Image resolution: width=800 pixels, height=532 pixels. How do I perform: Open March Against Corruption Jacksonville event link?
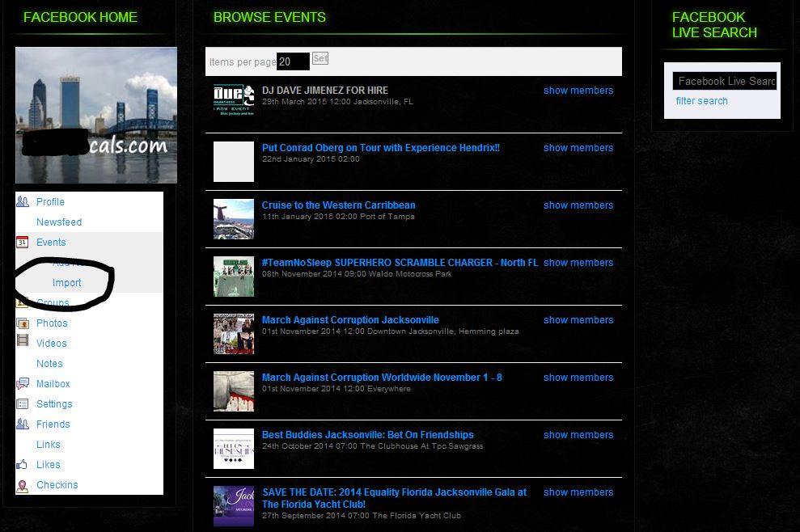[x=350, y=320]
